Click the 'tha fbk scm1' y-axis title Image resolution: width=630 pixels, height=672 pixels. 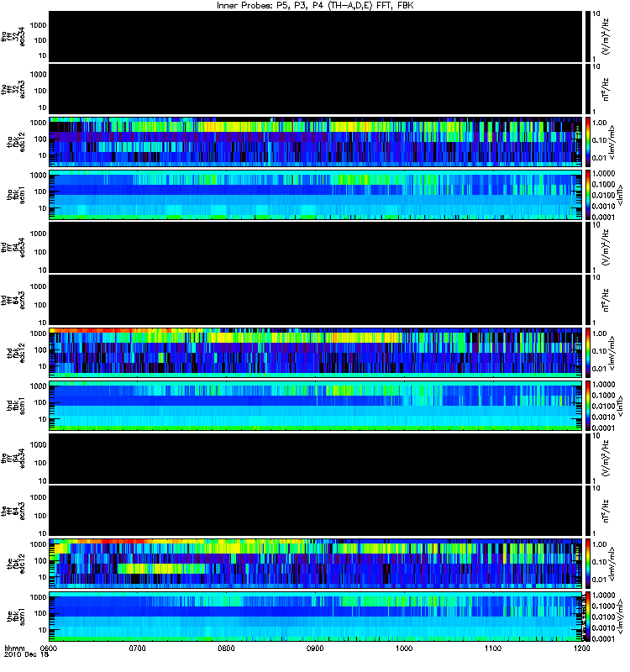pos(16,195)
